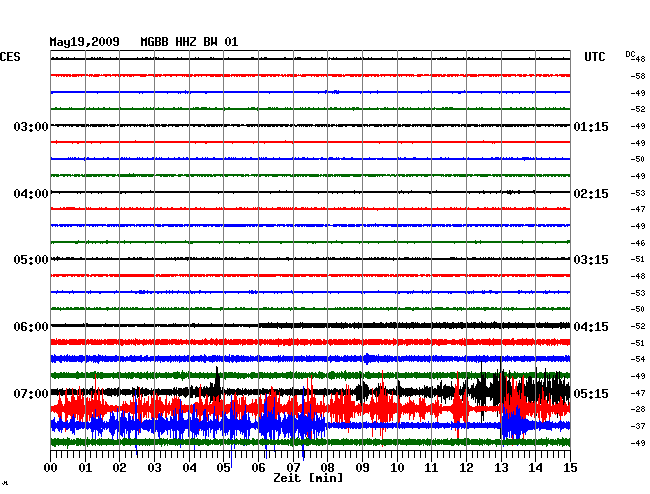
Task: Select the 11 minute axis label
Action: 432,468
